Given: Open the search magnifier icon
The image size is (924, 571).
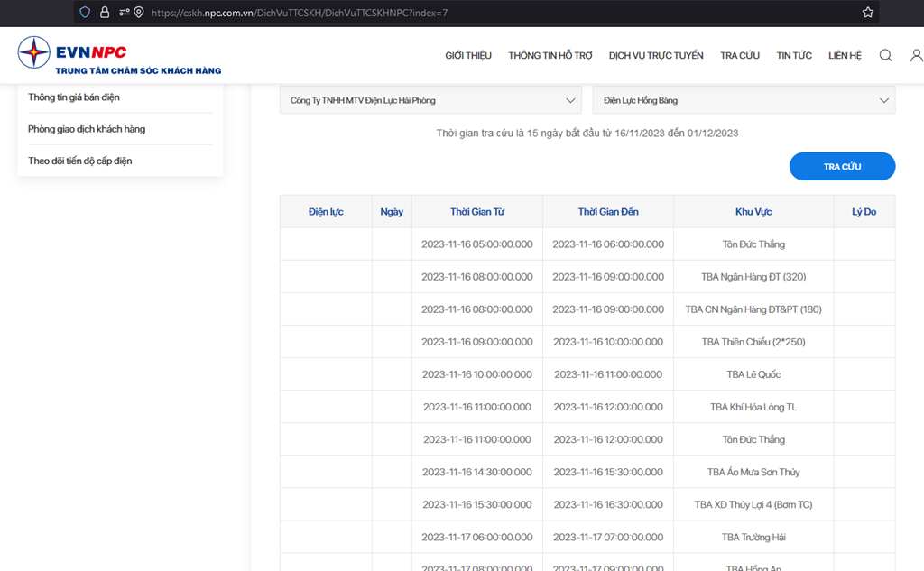Looking at the screenshot, I should [885, 55].
